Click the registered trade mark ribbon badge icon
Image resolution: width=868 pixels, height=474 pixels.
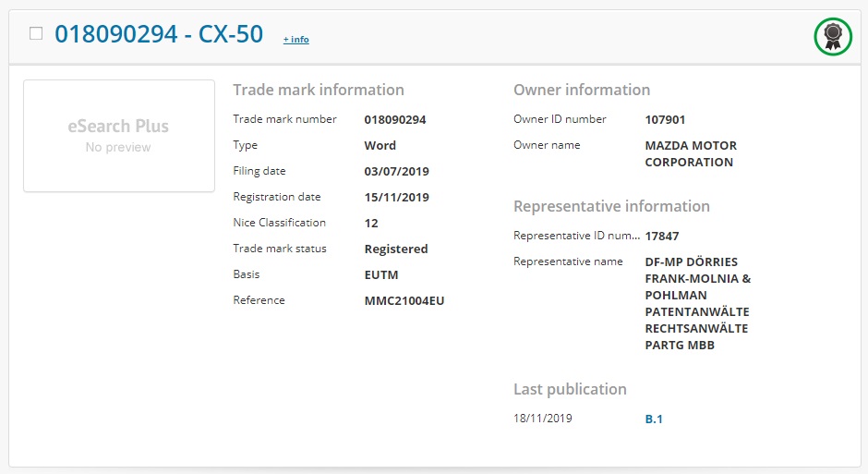pos(833,37)
